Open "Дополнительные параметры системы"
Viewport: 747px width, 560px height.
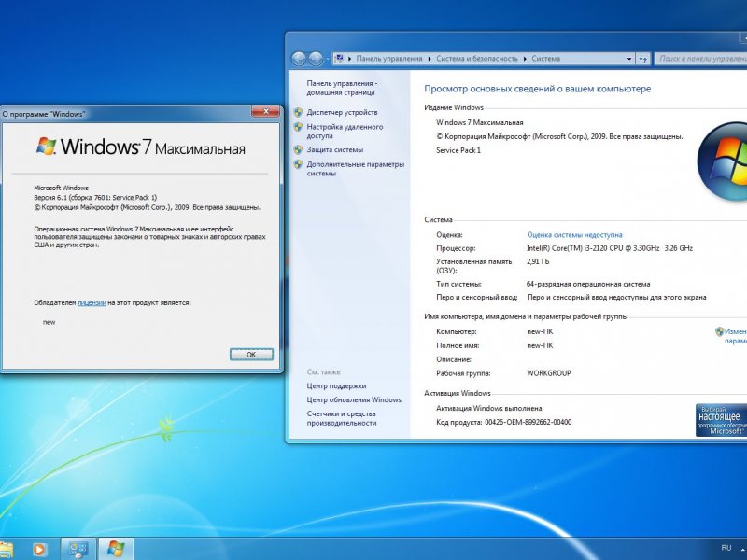click(x=356, y=169)
